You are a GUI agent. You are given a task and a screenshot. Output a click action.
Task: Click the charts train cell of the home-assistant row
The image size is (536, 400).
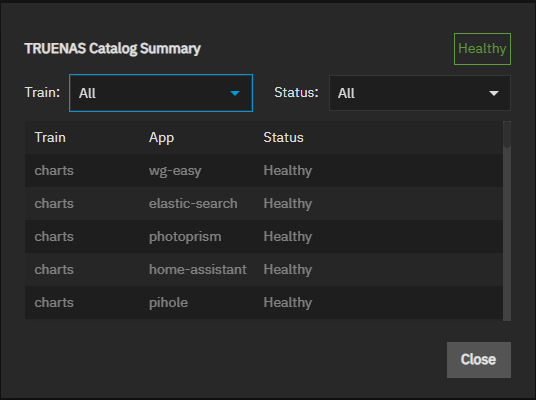click(x=54, y=269)
